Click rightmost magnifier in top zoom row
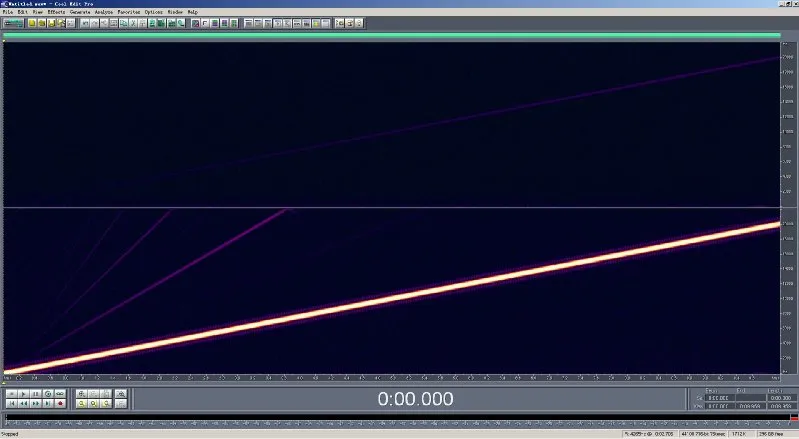 coord(121,394)
